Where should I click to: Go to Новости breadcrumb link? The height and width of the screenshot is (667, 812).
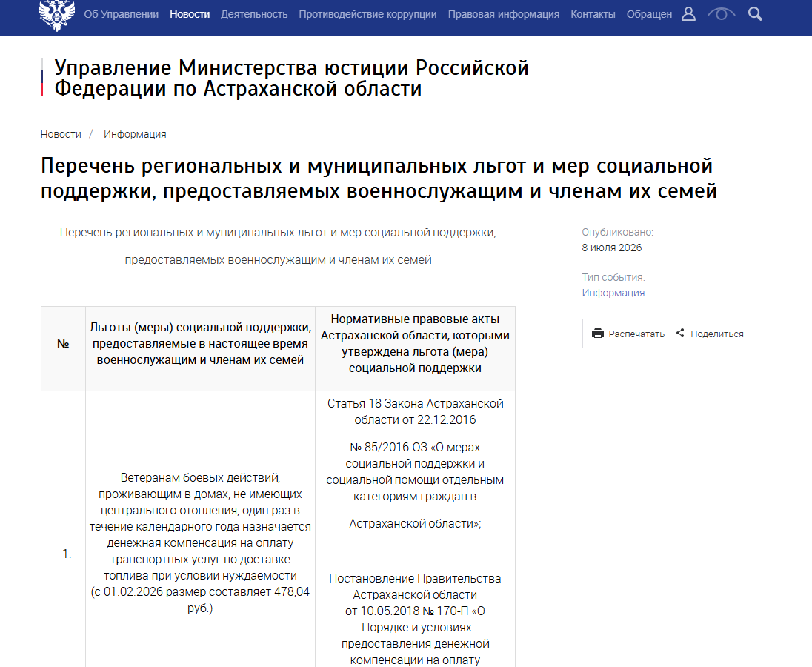pos(61,135)
